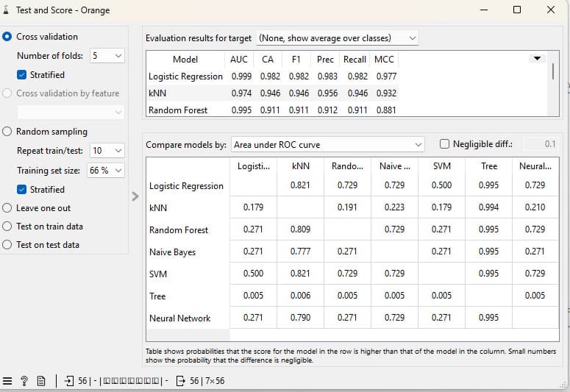Click the output data arrow icon
570x392 pixels.
[x=180, y=381]
